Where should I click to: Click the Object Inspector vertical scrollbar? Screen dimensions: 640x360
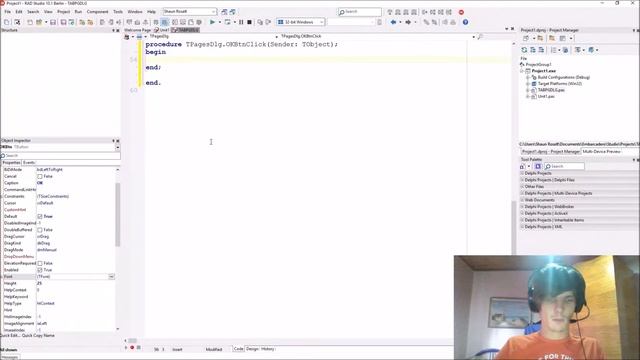point(118,214)
